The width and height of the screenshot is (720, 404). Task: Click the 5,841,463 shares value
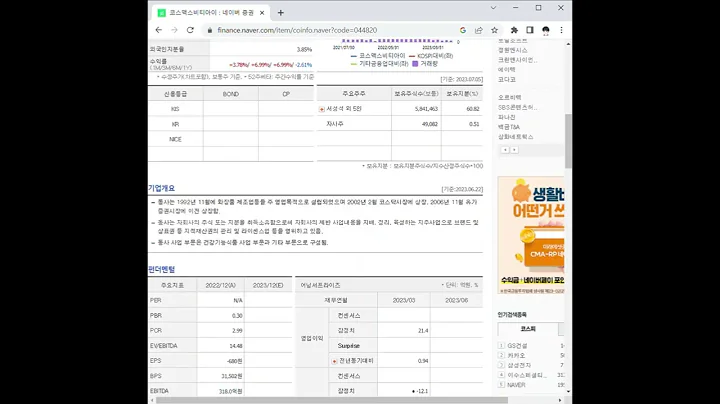(x=426, y=109)
